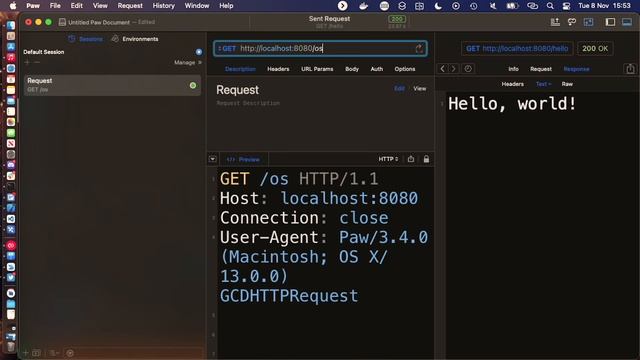Open the Description tab
This screenshot has height=360, width=640.
point(240,69)
